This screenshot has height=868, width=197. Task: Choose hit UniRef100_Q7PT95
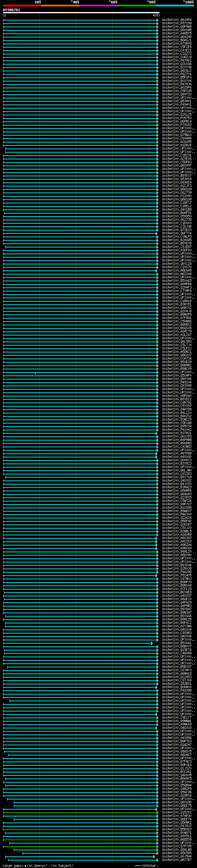click(177, 846)
